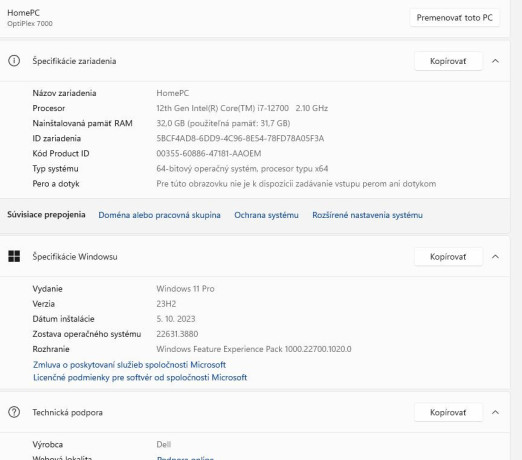This screenshot has height=460, width=522.
Task: Select the install date 5. 10. 2023
Action: pyautogui.click(x=176, y=319)
